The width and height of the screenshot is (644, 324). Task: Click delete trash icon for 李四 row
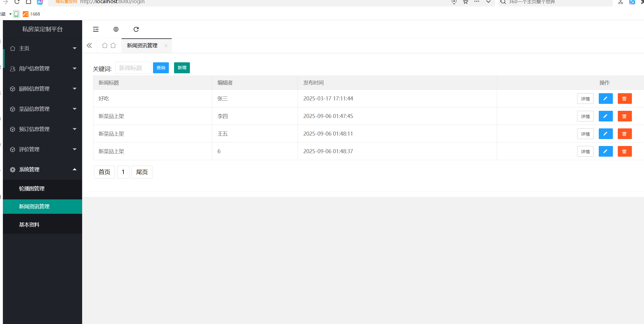click(624, 116)
